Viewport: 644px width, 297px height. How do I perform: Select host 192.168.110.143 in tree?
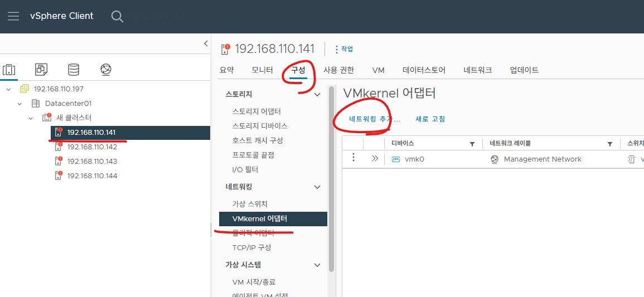point(92,161)
